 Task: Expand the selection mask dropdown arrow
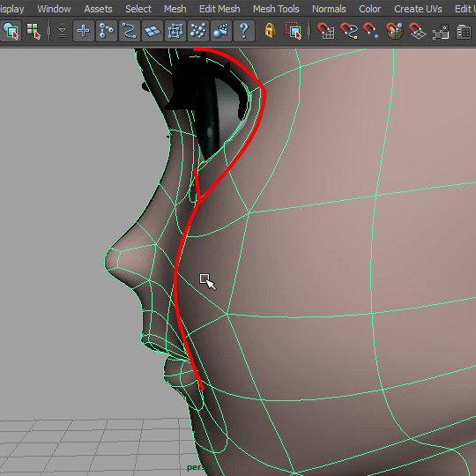pyautogui.click(x=62, y=31)
